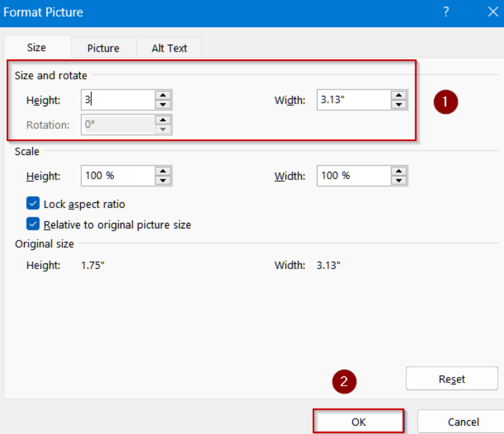Image resolution: width=504 pixels, height=434 pixels.
Task: Disable the Lock aspect ratio checkbox
Action: point(32,204)
